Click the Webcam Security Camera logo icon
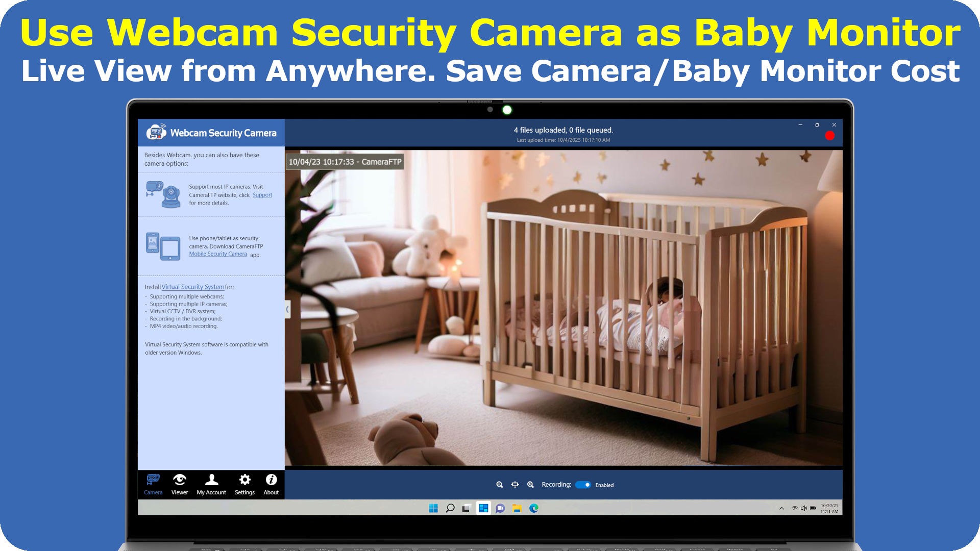The image size is (980, 551). (x=156, y=133)
